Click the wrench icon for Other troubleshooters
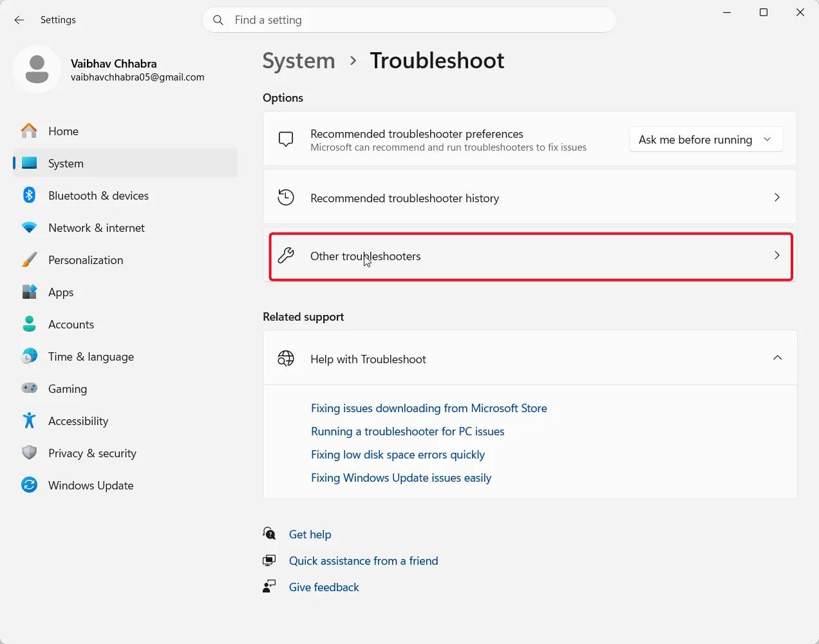 tap(286, 256)
